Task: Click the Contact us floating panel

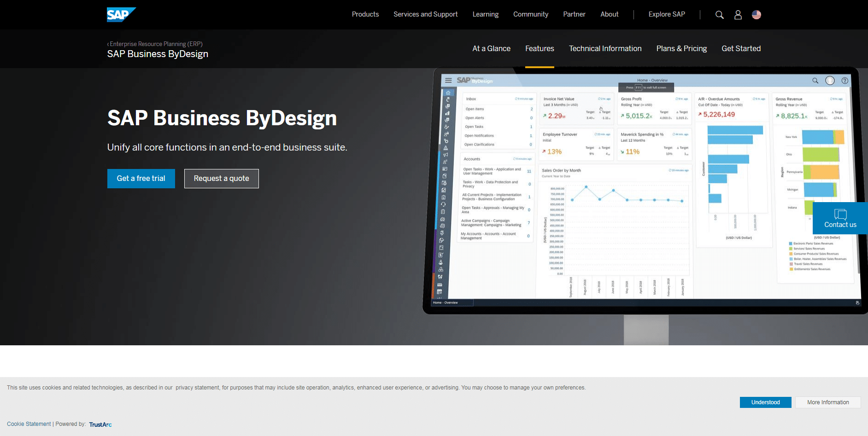Action: coord(839,218)
